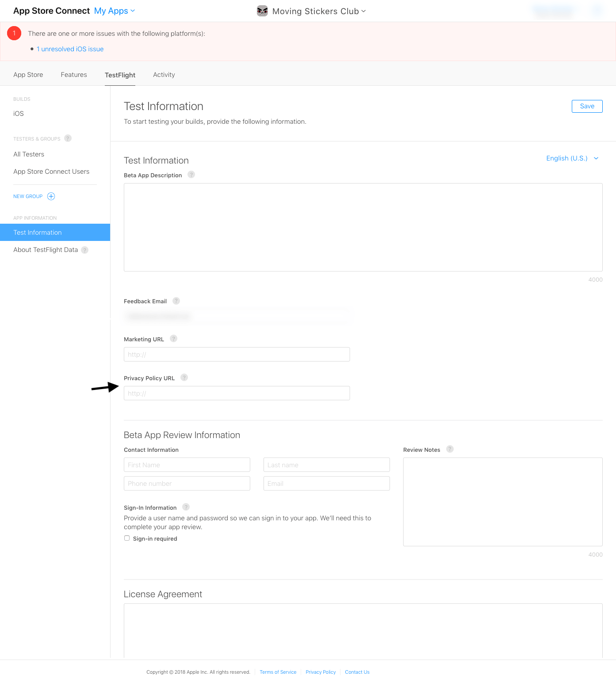Click the About TestFlight Data help icon

84,250
